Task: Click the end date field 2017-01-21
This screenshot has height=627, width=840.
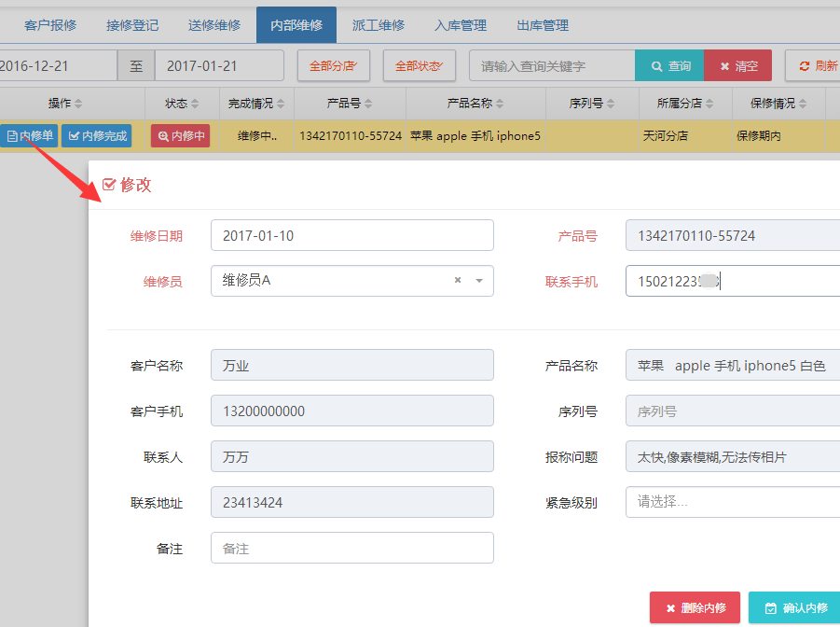Action: 219,66
